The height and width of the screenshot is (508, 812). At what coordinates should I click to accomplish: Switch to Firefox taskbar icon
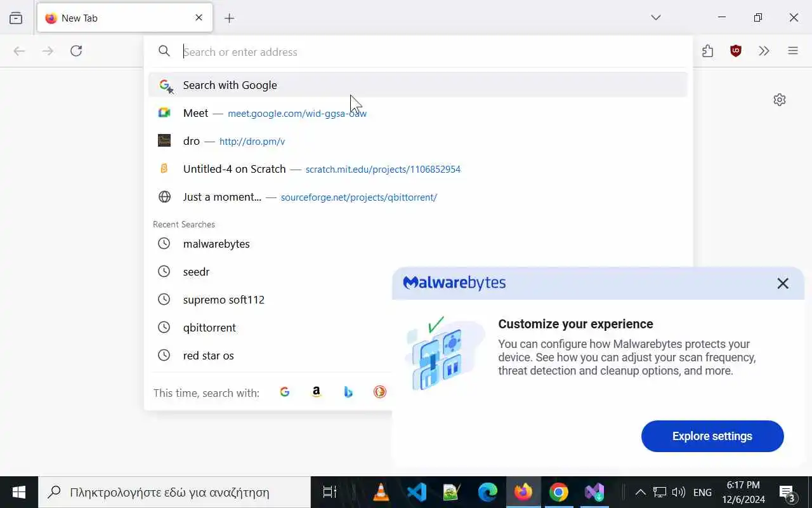tap(523, 492)
